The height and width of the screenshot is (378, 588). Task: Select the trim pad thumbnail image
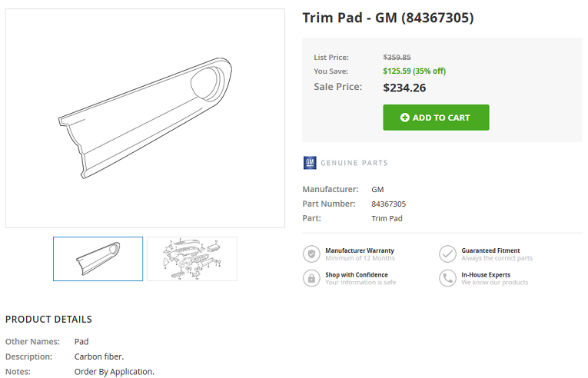[x=98, y=259]
